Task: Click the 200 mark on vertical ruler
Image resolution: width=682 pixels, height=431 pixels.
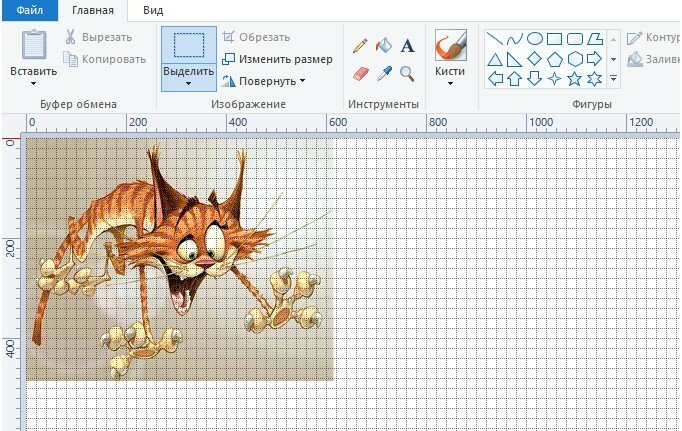Action: click(x=10, y=248)
